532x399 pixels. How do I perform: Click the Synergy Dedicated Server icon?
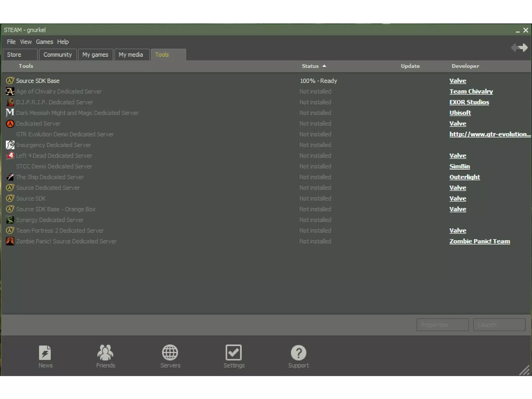(10, 220)
